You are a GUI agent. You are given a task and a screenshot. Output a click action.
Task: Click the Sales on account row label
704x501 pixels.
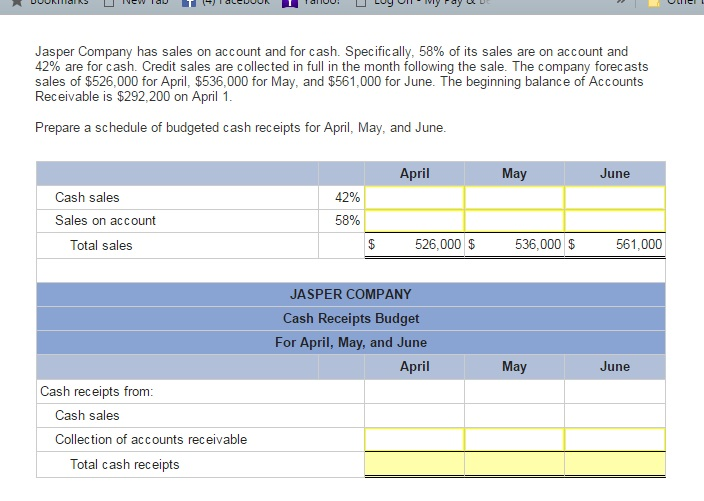(105, 221)
